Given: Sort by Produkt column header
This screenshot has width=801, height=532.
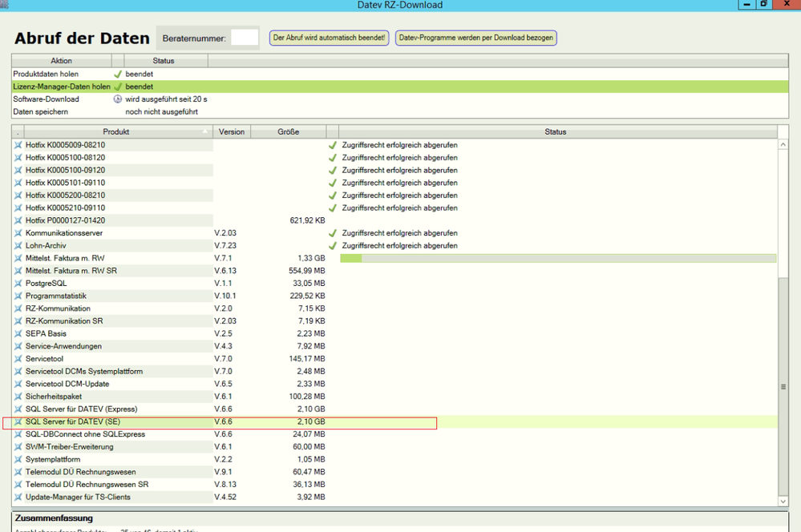Looking at the screenshot, I should tap(118, 131).
